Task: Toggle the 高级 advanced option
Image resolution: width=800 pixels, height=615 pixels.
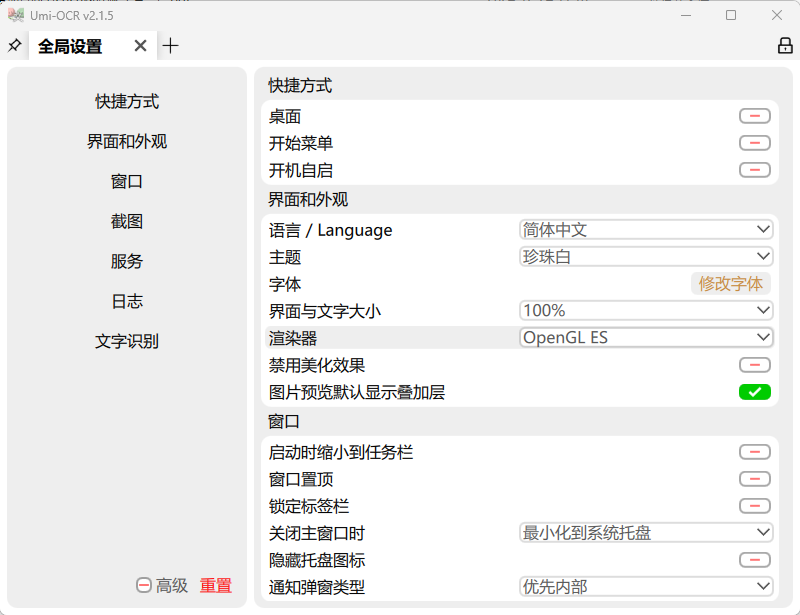Action: [x=162, y=585]
